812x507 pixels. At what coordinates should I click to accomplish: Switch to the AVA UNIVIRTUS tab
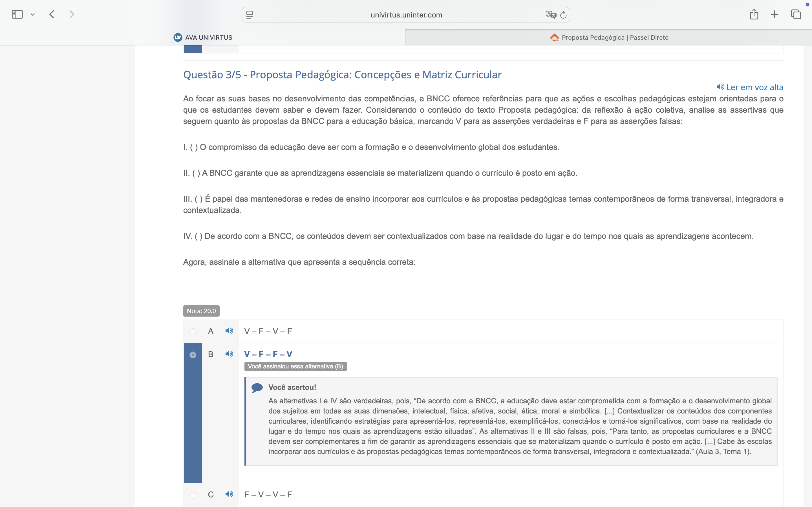203,37
